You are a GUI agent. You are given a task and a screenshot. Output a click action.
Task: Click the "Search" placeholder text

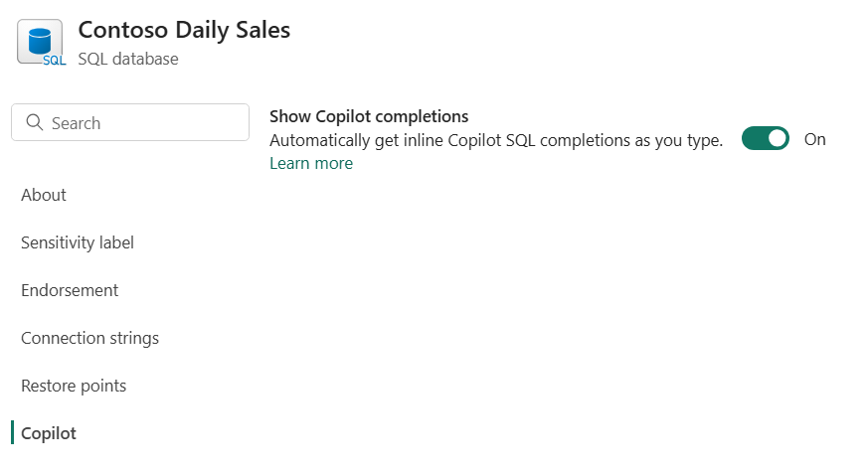click(x=77, y=123)
